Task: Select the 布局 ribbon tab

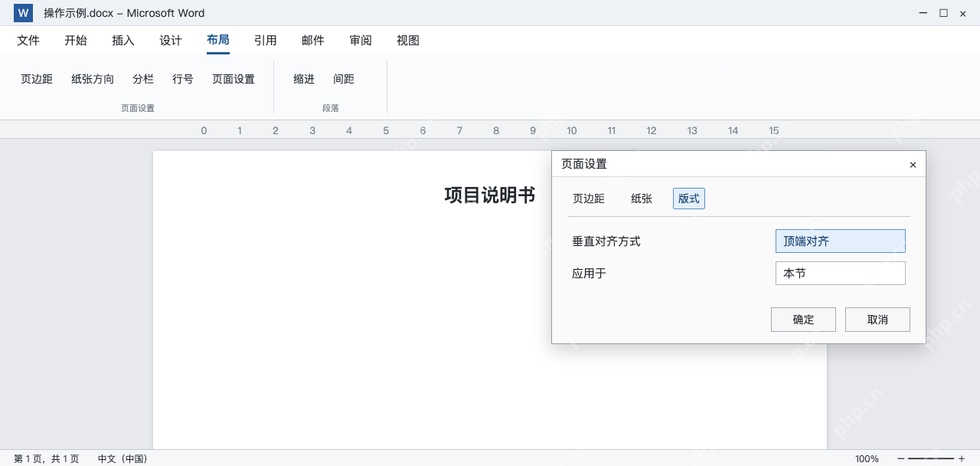Action: pos(218,41)
